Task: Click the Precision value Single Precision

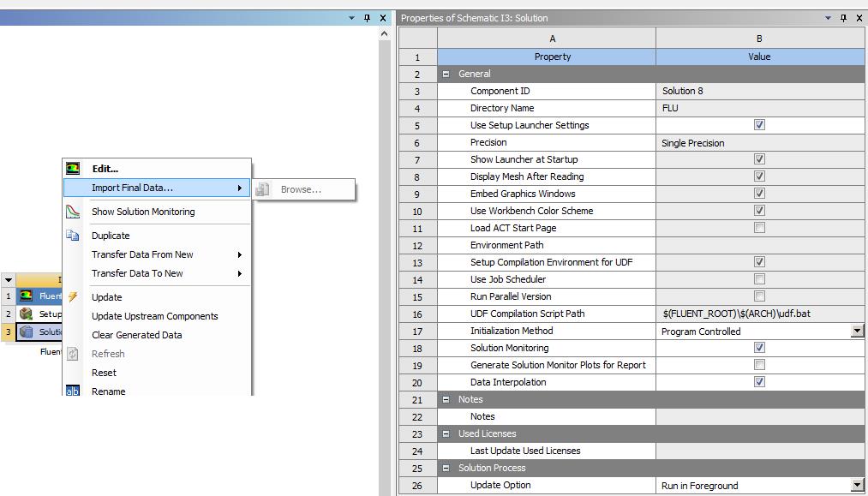Action: (x=761, y=143)
